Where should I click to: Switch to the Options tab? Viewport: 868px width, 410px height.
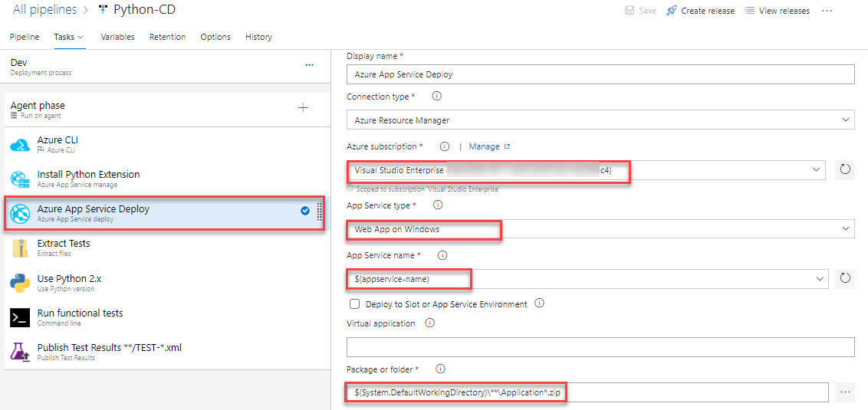[x=215, y=37]
